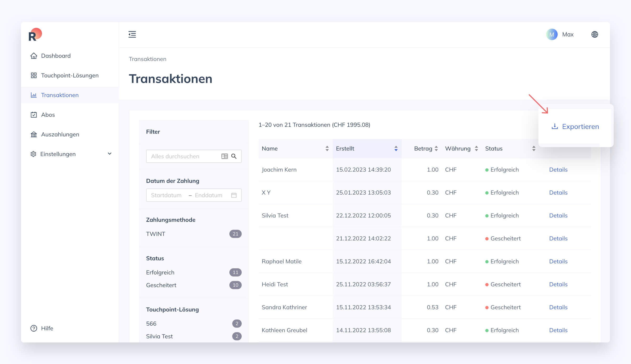The width and height of the screenshot is (631, 364).
Task: Collapse the sidebar with the top-left icon
Action: point(132,34)
